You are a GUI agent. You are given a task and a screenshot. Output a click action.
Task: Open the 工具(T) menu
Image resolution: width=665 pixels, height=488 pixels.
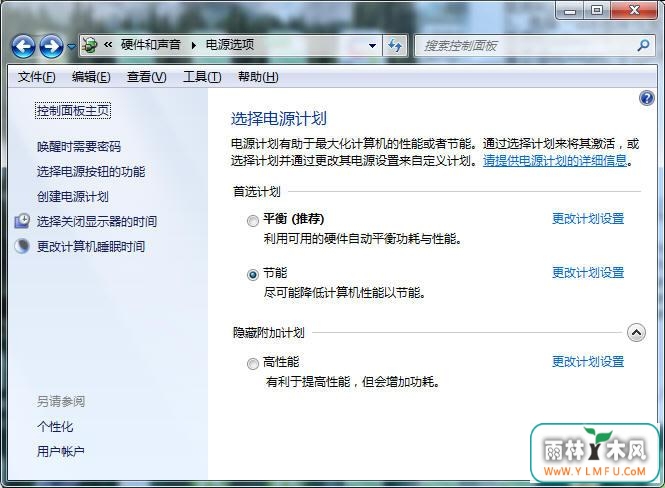[x=202, y=77]
